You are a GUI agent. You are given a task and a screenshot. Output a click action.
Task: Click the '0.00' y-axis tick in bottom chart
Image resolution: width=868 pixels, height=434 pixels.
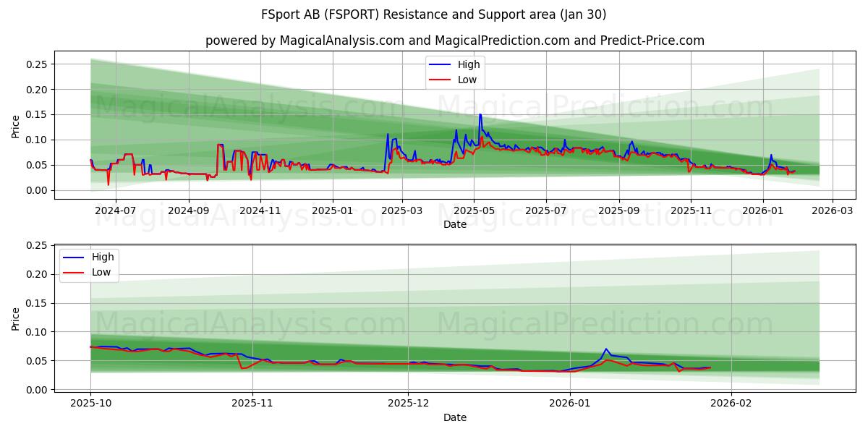(x=36, y=390)
